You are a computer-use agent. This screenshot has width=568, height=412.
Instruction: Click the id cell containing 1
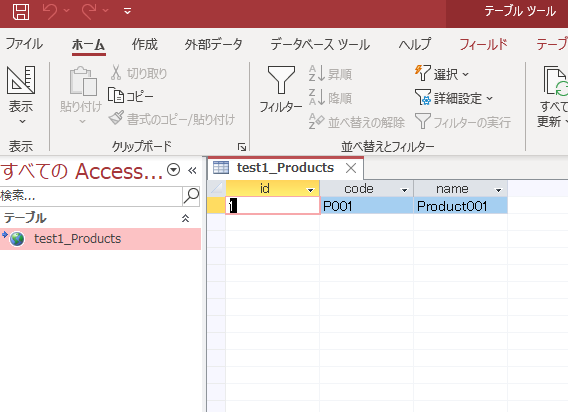coord(272,205)
